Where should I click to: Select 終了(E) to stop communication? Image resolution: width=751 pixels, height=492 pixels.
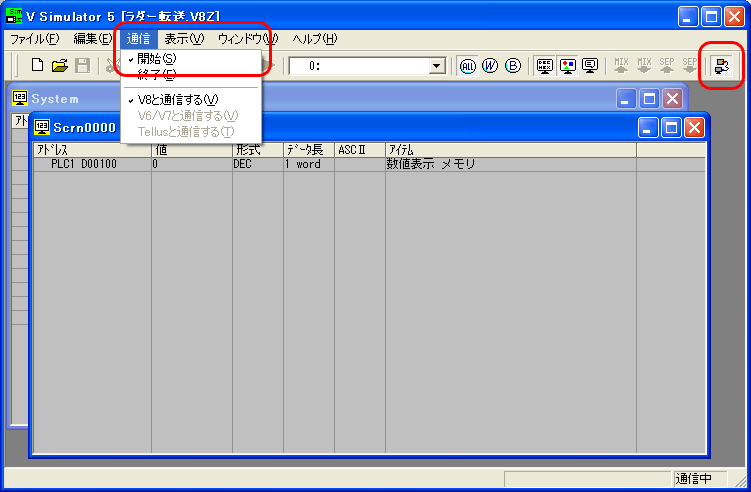(156, 74)
